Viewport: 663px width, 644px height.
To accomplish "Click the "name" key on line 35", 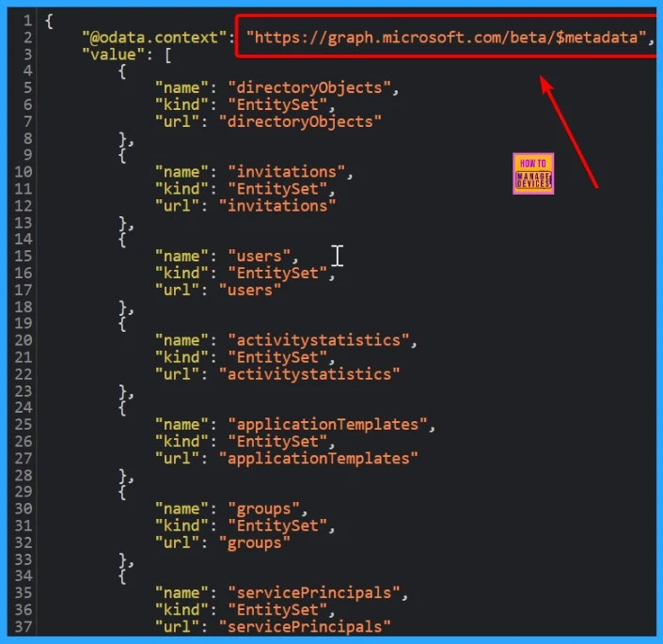I will pos(182,593).
